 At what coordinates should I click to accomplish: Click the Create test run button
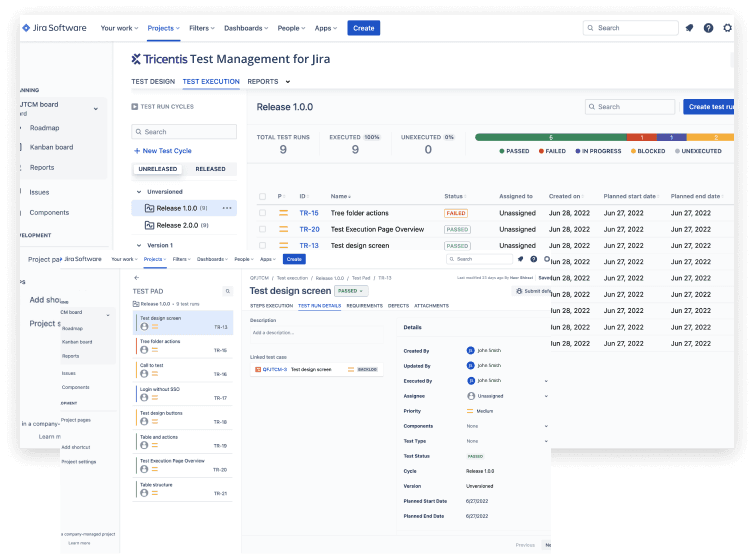[x=709, y=107]
